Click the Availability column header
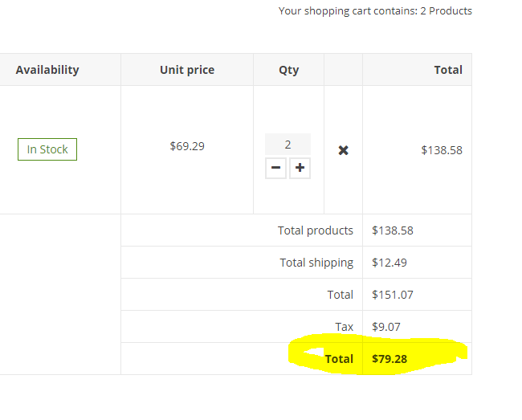The width and height of the screenshot is (522, 420). (x=47, y=70)
